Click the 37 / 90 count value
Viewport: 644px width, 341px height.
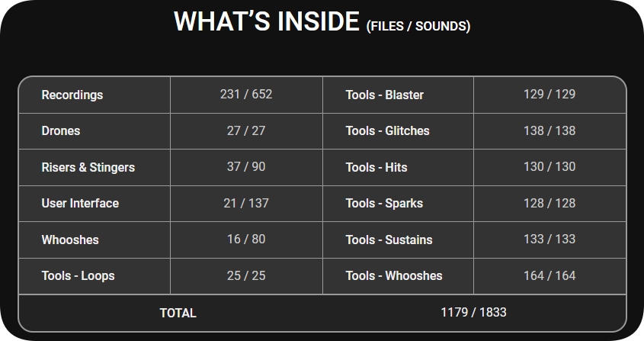[x=246, y=166]
